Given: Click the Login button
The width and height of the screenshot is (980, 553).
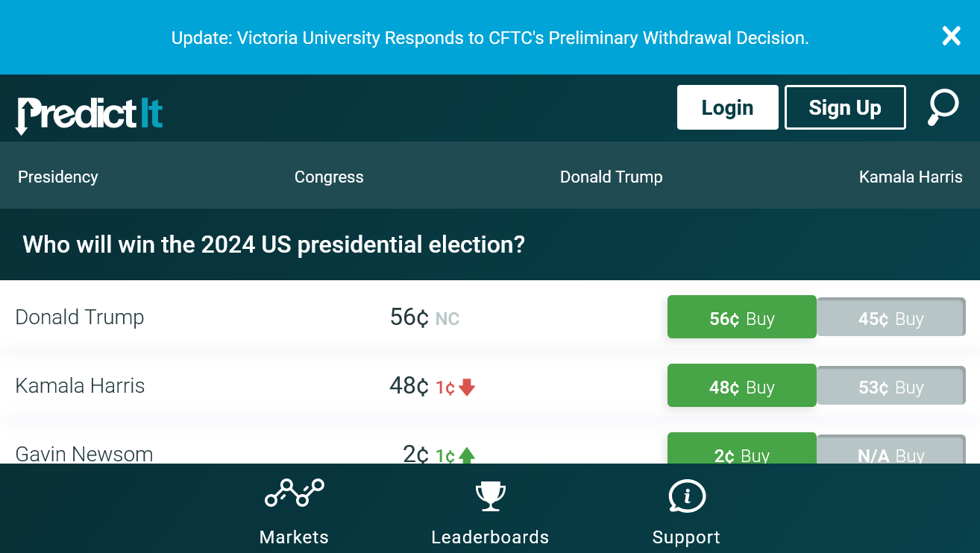Looking at the screenshot, I should tap(728, 107).
